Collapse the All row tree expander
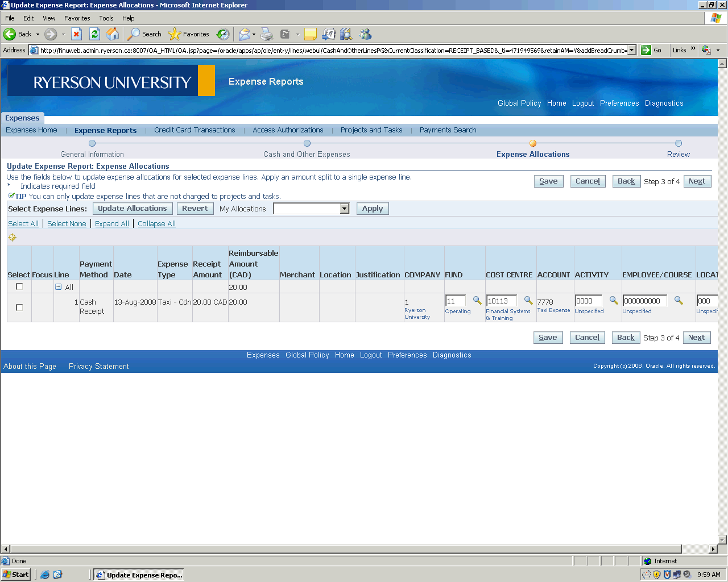Image resolution: width=728 pixels, height=582 pixels. (x=58, y=287)
